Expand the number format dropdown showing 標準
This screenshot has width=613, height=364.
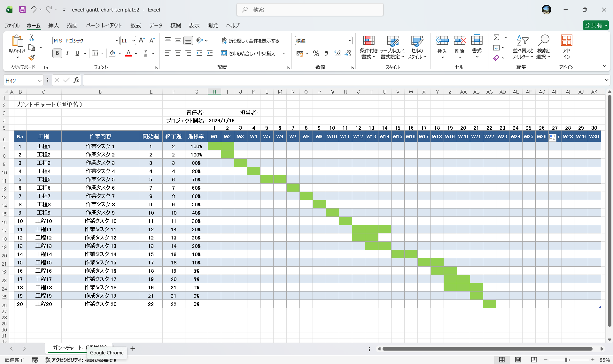click(x=350, y=41)
